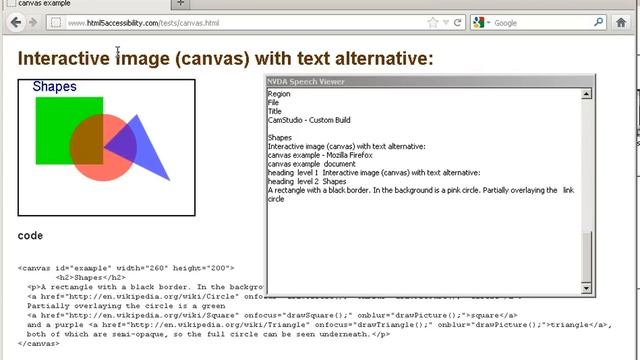Go back with the browser back arrow

click(16, 22)
